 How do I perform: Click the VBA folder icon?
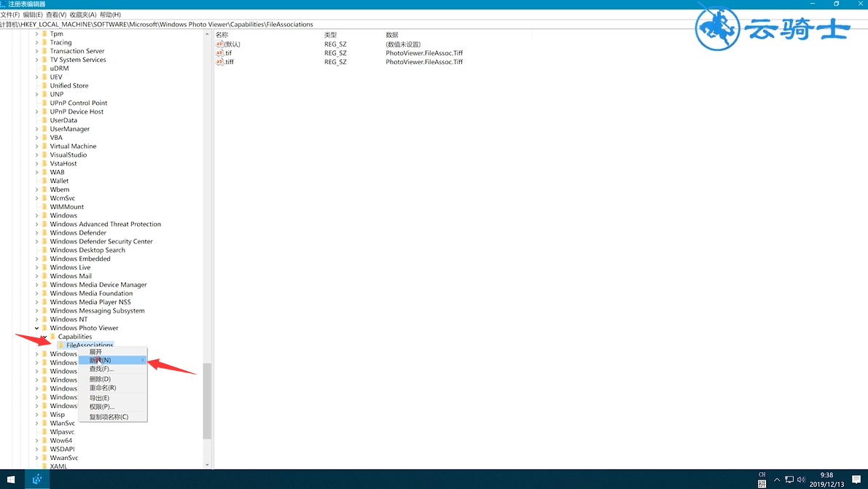coord(45,138)
